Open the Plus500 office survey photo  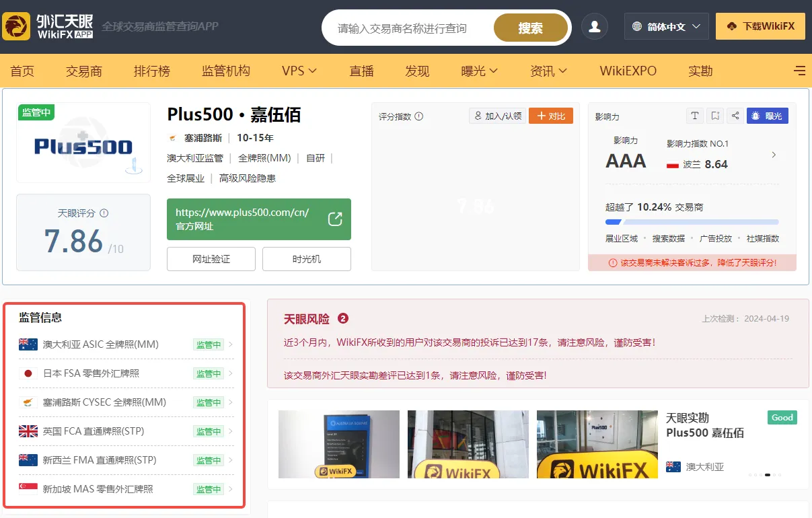pos(597,444)
